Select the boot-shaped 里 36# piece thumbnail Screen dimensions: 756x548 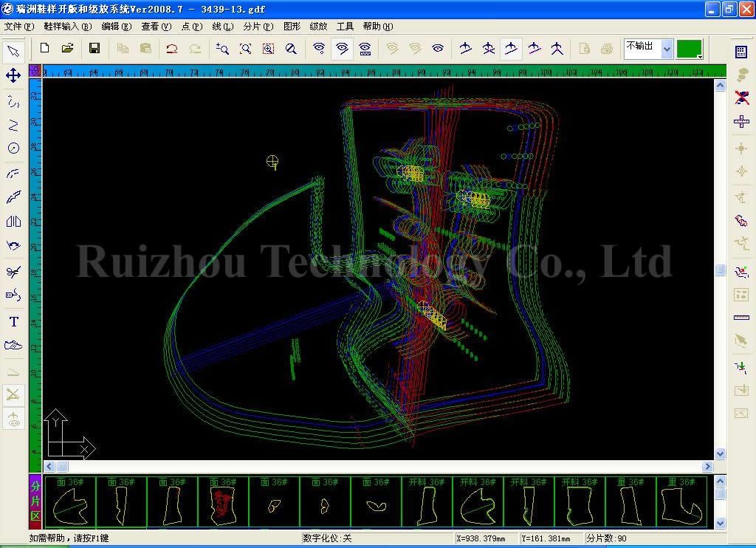[681, 501]
